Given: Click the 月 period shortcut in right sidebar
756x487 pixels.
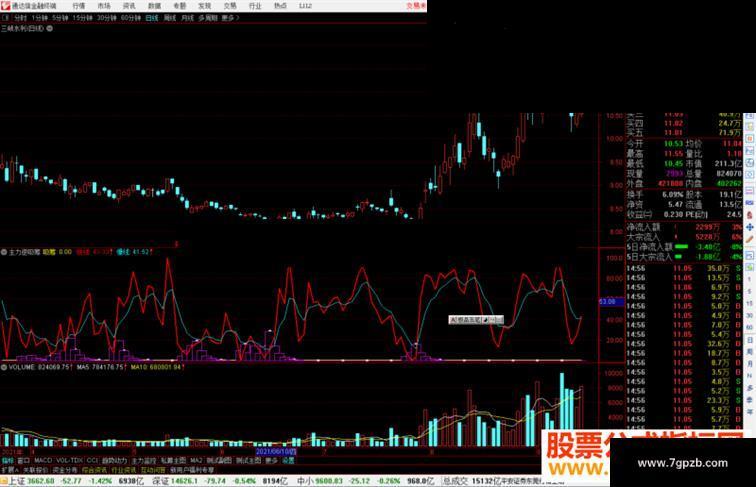Looking at the screenshot, I should 750,364.
